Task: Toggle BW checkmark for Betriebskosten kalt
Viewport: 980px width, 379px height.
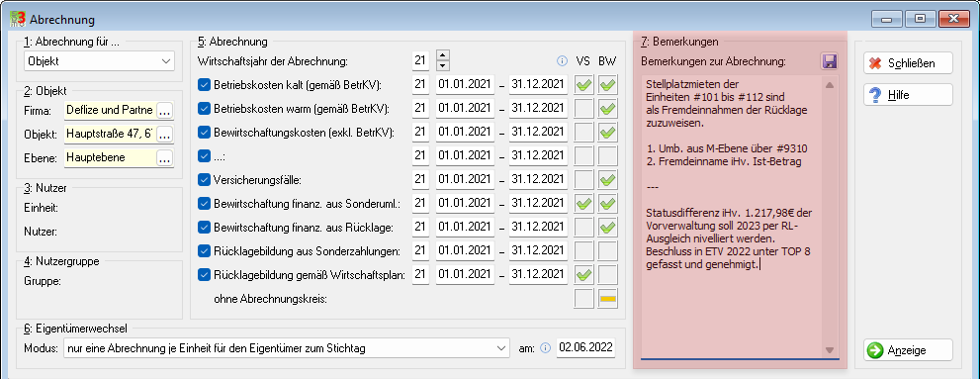Action: click(607, 85)
